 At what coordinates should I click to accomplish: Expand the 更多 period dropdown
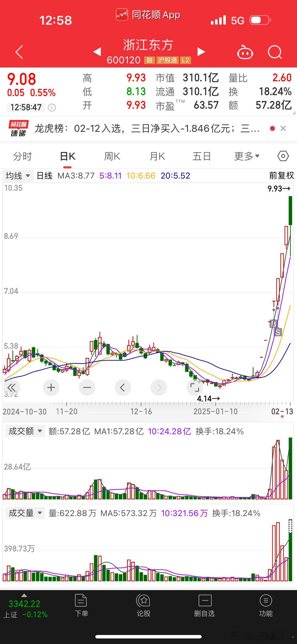[247, 156]
